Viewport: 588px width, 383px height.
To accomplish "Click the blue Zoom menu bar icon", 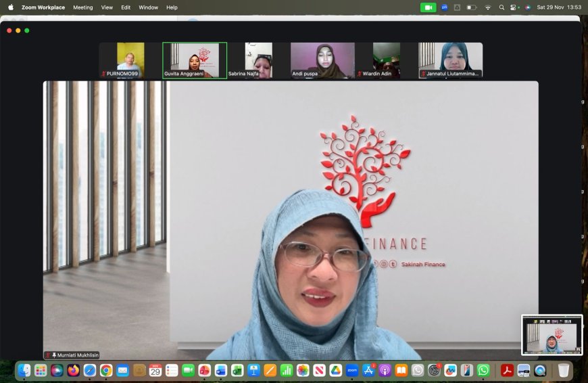I will (444, 7).
